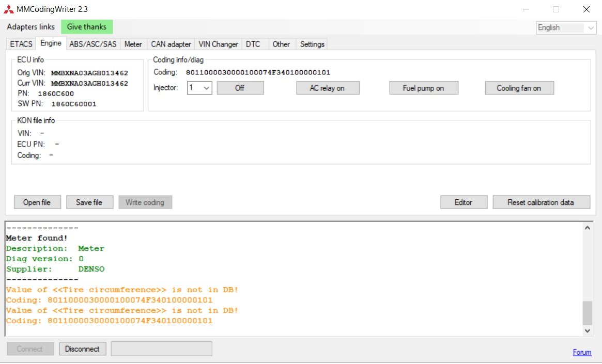
Task: Click the Write coding button
Action: (145, 202)
